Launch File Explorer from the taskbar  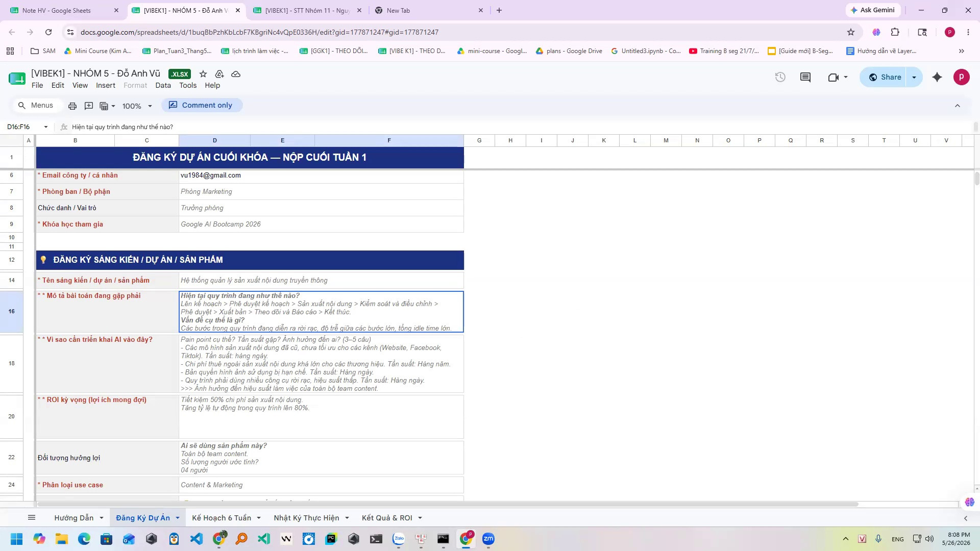tap(62, 539)
